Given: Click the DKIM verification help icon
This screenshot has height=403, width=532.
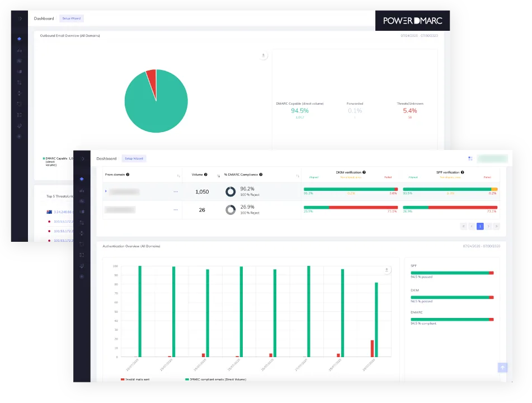Looking at the screenshot, I should [x=364, y=172].
